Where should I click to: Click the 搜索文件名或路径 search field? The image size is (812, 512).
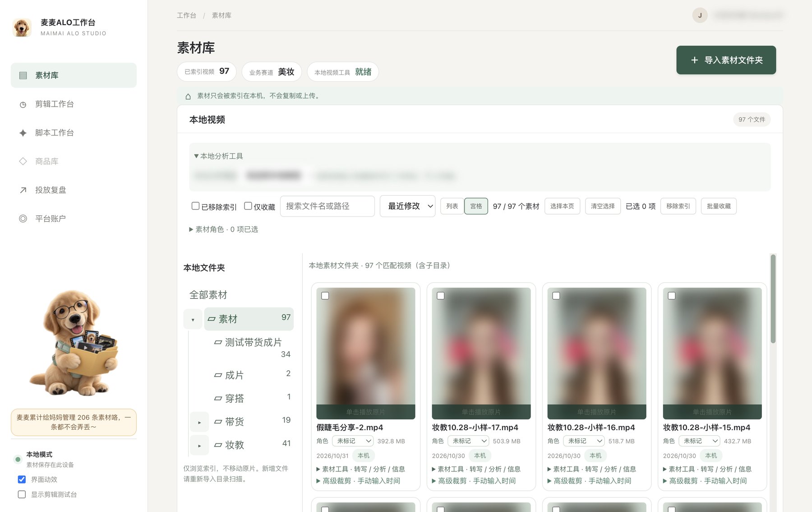coord(328,206)
